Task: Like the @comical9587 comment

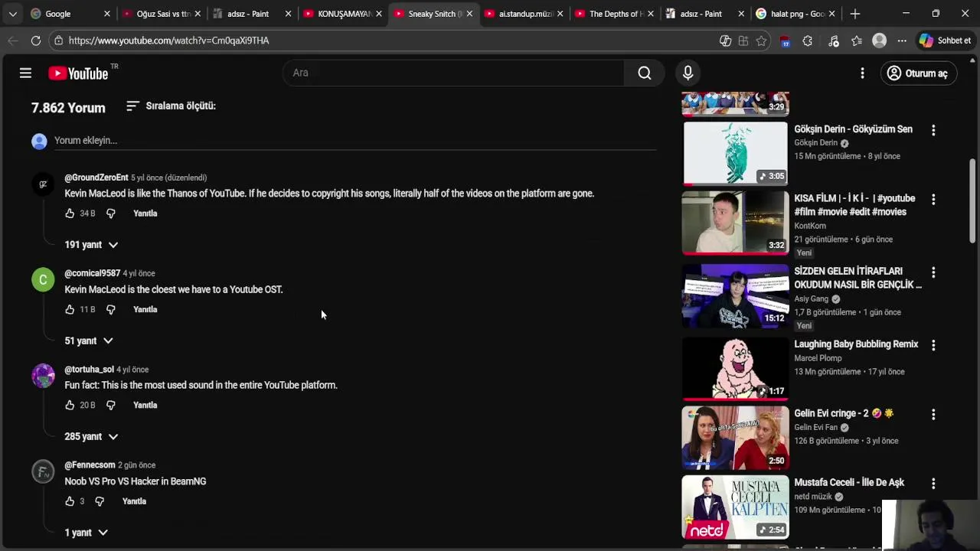Action: (70, 309)
